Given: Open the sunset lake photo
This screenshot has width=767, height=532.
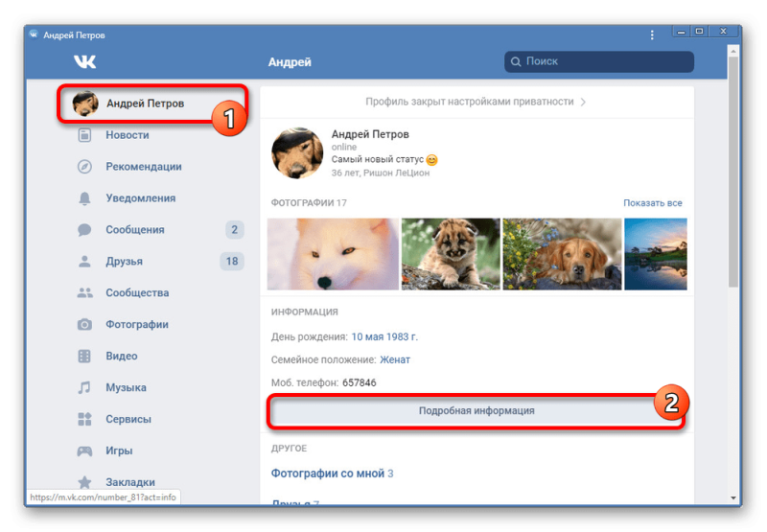Looking at the screenshot, I should (x=656, y=254).
